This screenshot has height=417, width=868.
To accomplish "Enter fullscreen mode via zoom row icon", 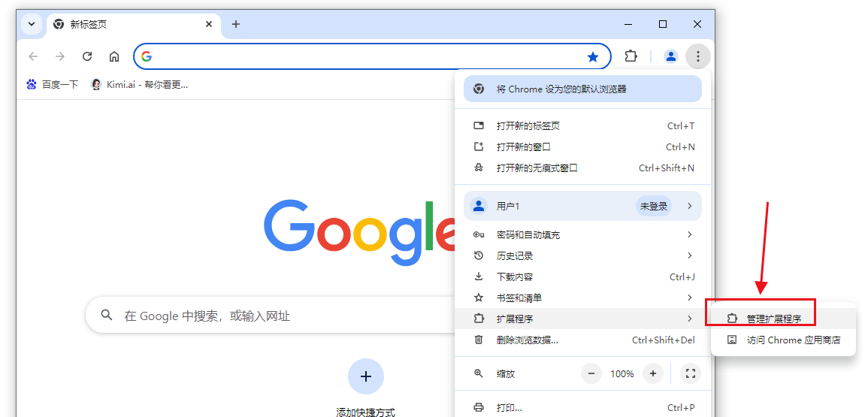I will (x=691, y=374).
